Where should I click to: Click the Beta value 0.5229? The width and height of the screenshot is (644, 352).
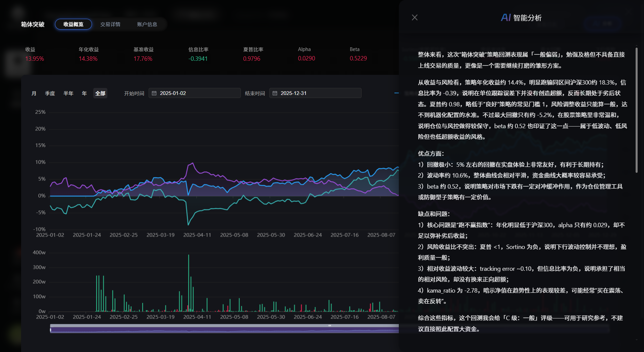tap(358, 58)
